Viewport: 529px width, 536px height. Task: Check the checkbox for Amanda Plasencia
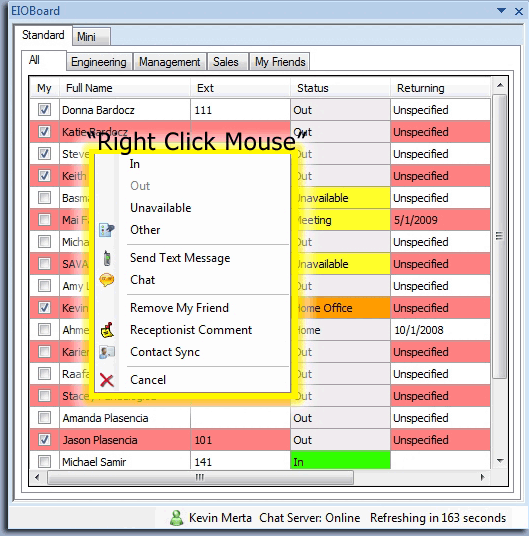pyautogui.click(x=44, y=418)
